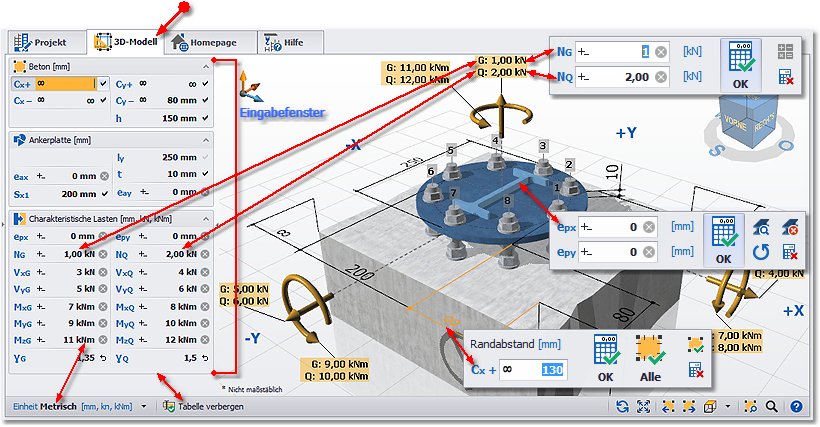820x427 pixels.
Task: Clear the NQ 2,00 kN value in side panel
Action: pos(205,254)
